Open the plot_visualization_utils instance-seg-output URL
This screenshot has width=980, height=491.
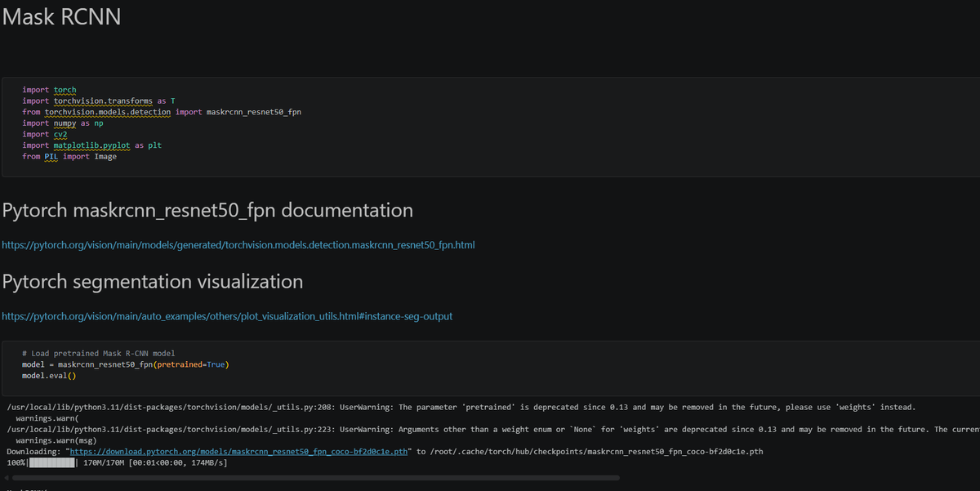[x=227, y=316]
